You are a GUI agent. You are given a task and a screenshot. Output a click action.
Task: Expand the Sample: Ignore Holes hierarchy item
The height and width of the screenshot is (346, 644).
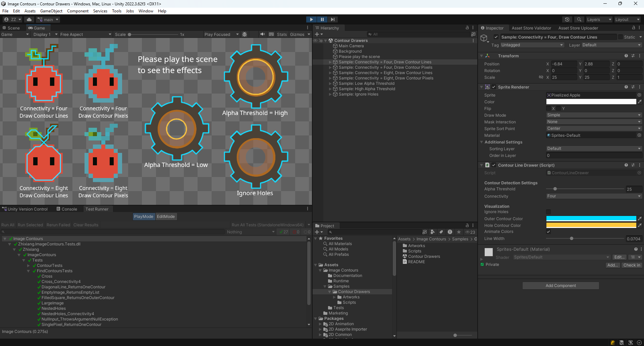(330, 94)
